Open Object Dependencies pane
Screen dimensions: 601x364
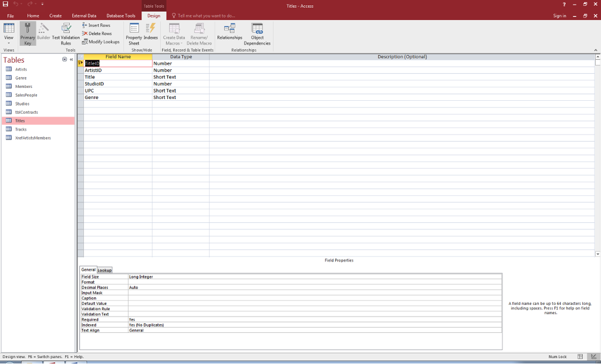[x=257, y=33]
